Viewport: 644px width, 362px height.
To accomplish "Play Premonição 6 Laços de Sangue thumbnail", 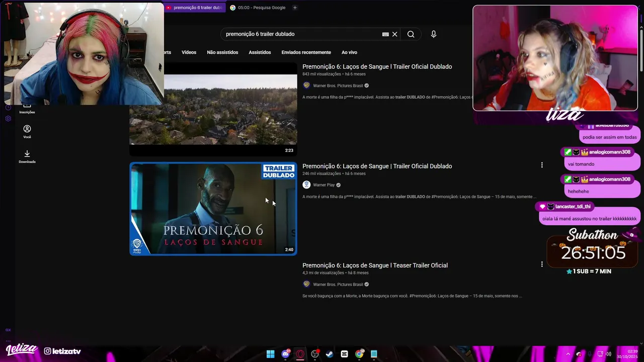I will pos(213,209).
